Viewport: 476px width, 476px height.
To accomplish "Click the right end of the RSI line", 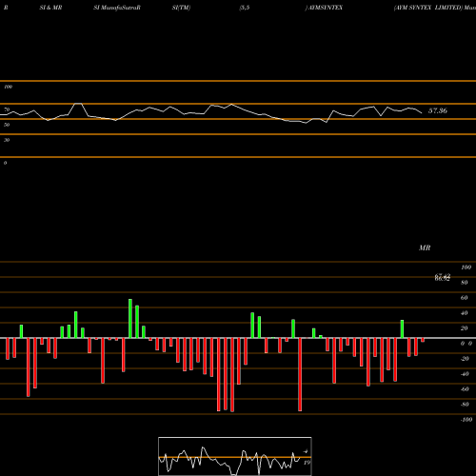I will point(422,112).
